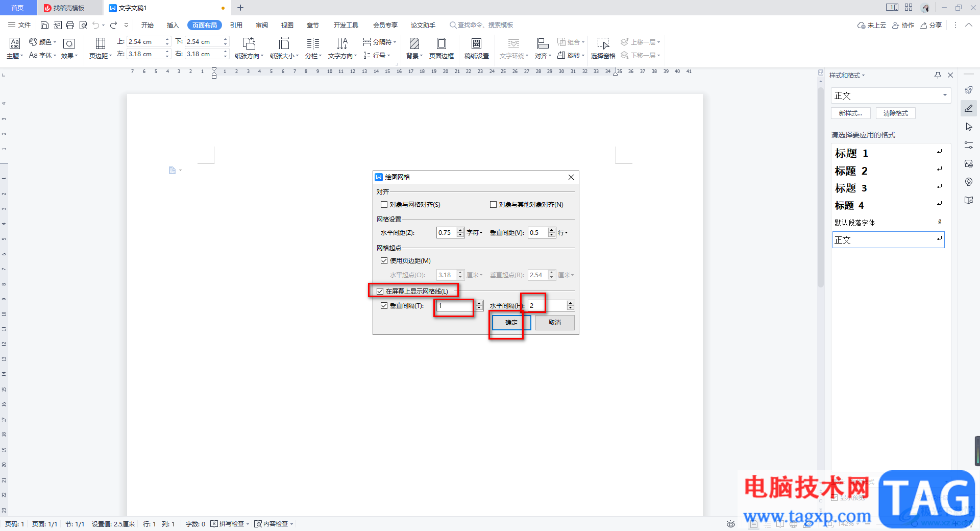Click the Print icon in the quick access bar
The image size is (980, 531).
tap(70, 25)
